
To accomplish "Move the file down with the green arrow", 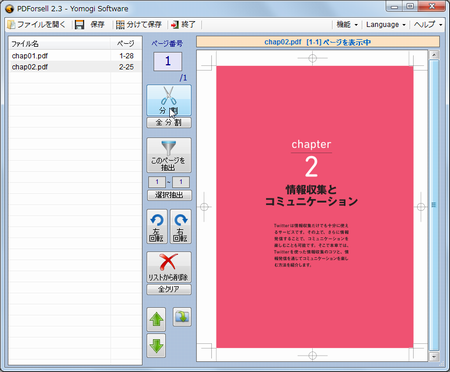I will [156, 346].
